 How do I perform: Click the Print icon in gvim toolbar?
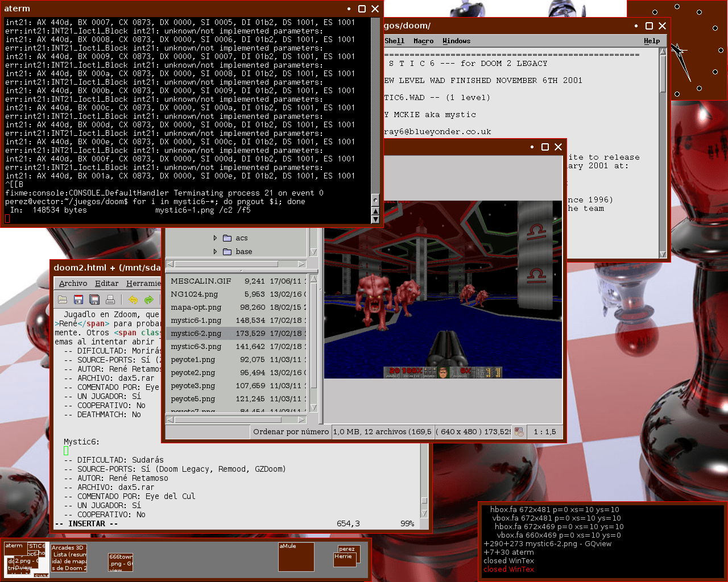pos(110,300)
